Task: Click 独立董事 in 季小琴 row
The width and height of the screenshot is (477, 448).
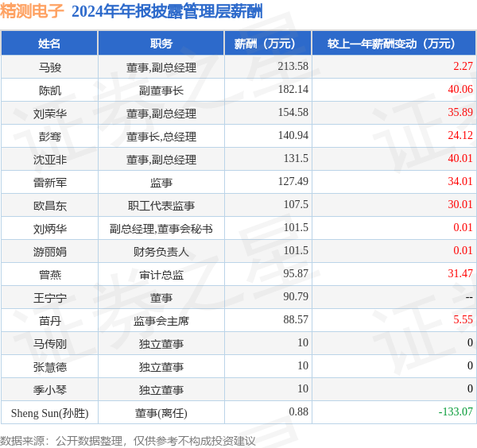Action: (161, 390)
